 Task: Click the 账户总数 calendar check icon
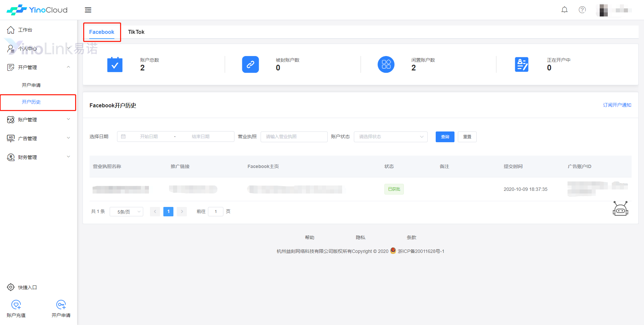point(115,64)
